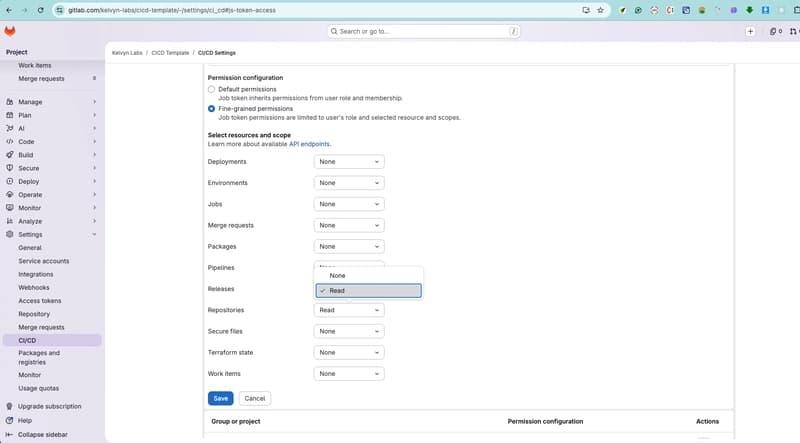This screenshot has width=800, height=443.
Task: Open Help in the sidebar
Action: pyautogui.click(x=24, y=421)
